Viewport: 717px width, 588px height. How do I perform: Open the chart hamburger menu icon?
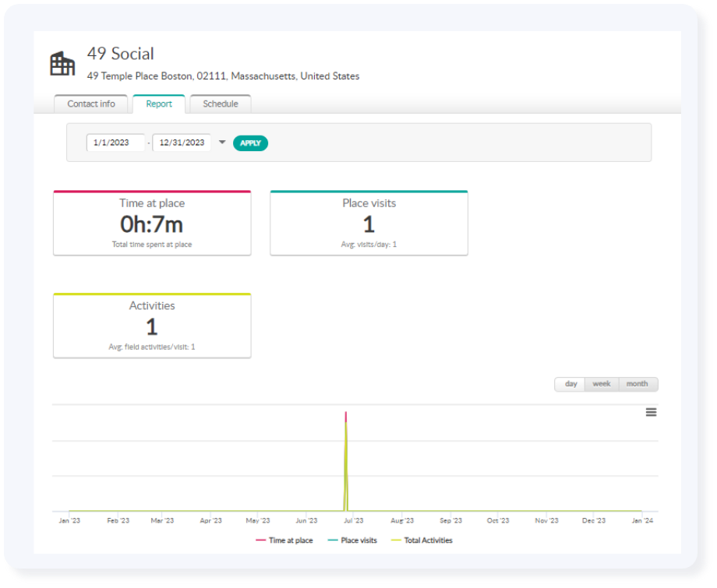tap(651, 413)
